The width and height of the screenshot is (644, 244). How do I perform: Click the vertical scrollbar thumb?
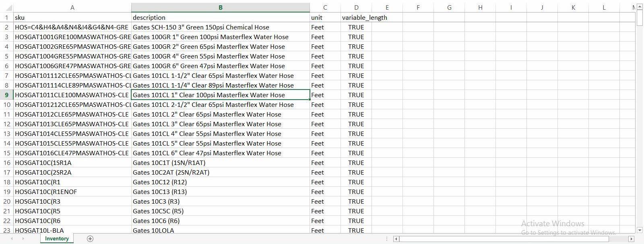tap(640, 18)
